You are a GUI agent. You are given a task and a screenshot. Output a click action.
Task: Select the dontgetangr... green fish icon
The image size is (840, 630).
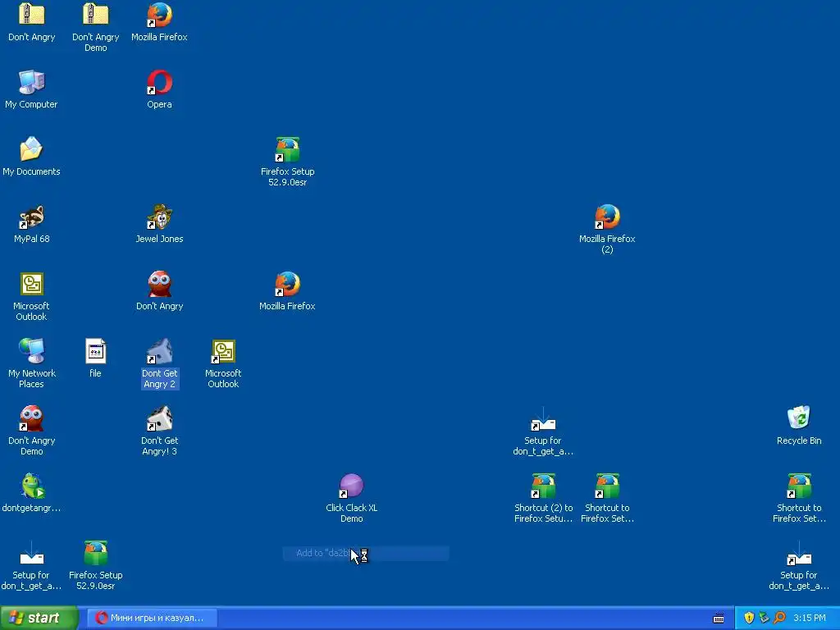tap(32, 486)
